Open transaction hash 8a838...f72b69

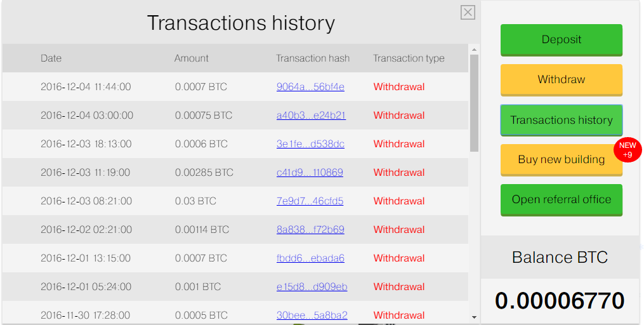pos(310,230)
